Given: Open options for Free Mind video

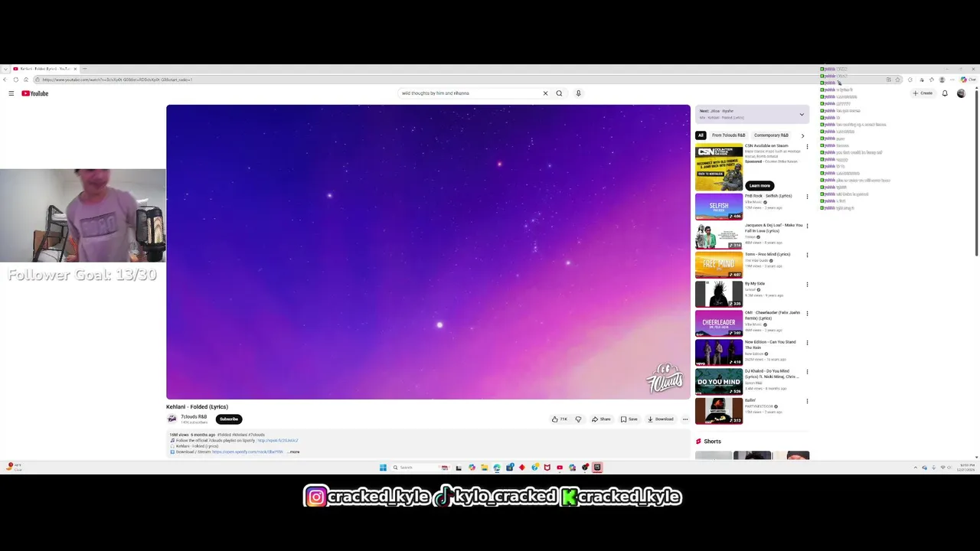Looking at the screenshot, I should click(x=807, y=255).
